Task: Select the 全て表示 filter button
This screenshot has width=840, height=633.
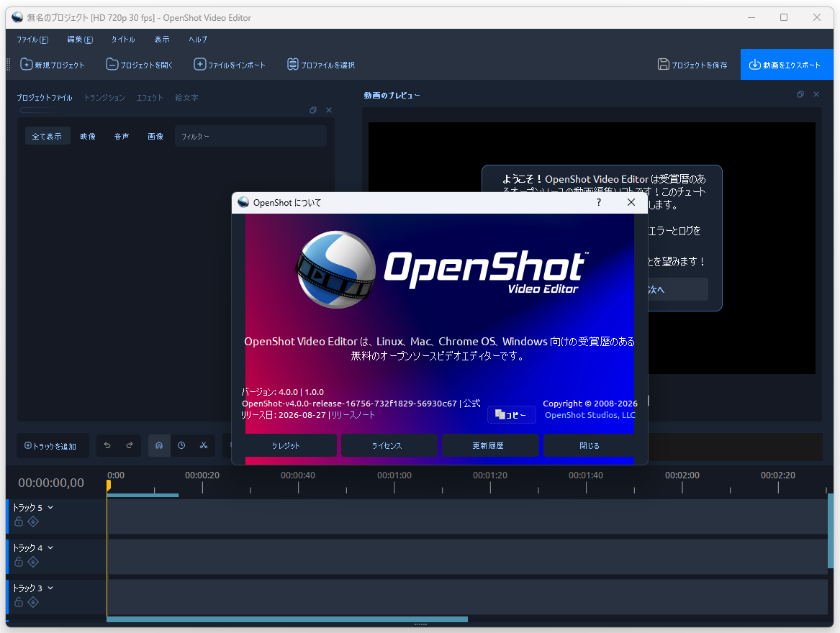Action: pyautogui.click(x=47, y=136)
